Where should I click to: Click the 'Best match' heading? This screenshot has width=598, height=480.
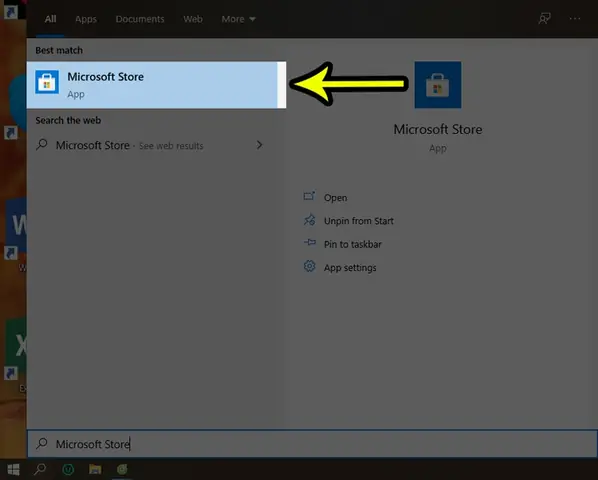point(59,50)
